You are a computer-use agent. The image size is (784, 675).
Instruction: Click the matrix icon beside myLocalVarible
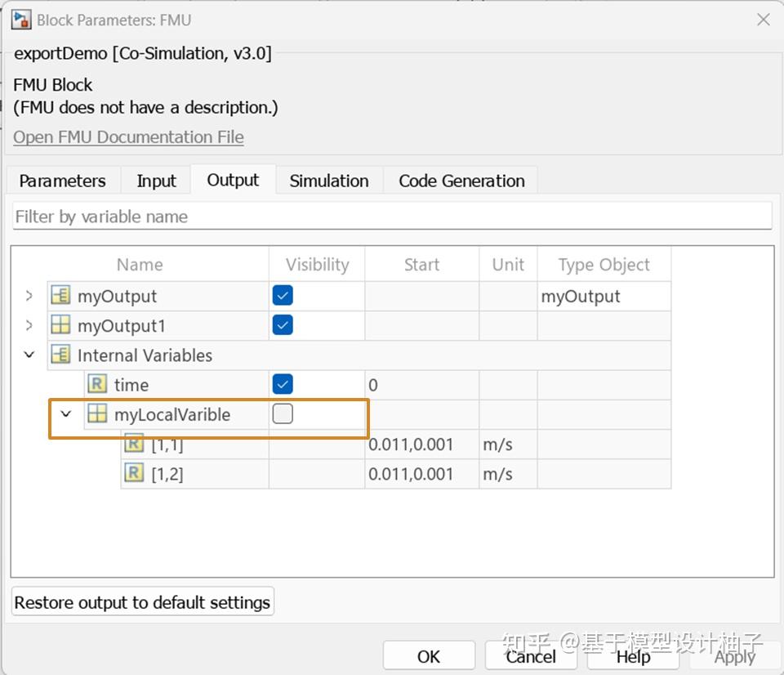pyautogui.click(x=96, y=414)
